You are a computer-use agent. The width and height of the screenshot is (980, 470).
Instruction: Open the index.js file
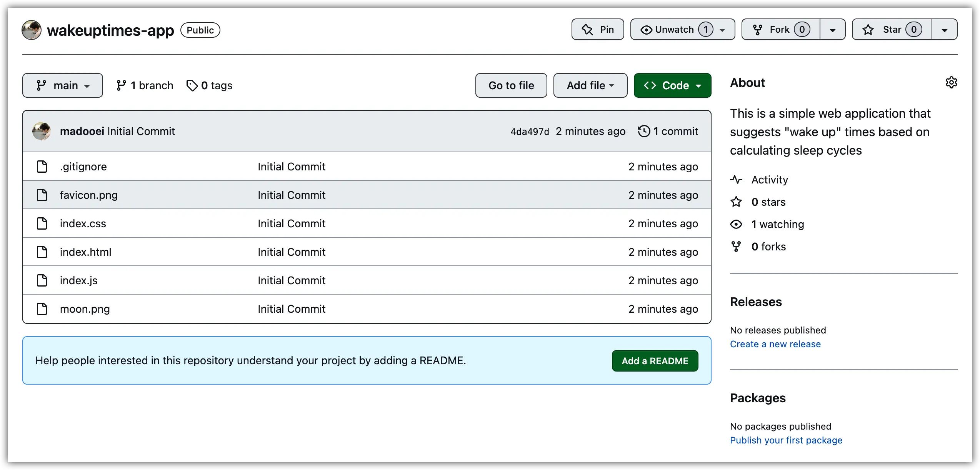click(79, 280)
